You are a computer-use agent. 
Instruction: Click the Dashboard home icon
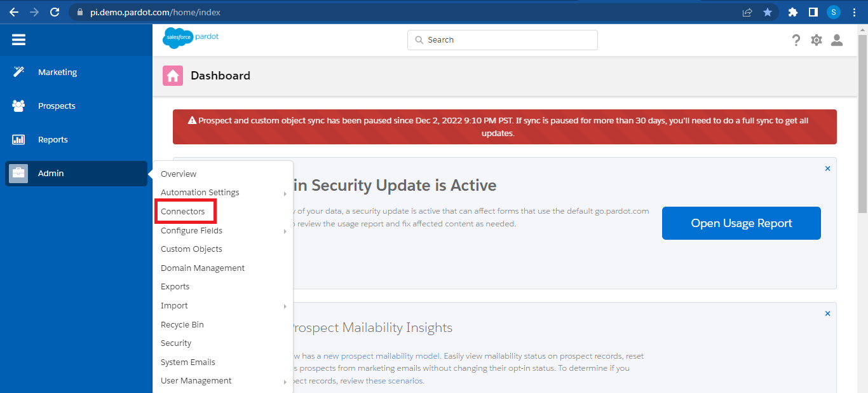[x=173, y=76]
